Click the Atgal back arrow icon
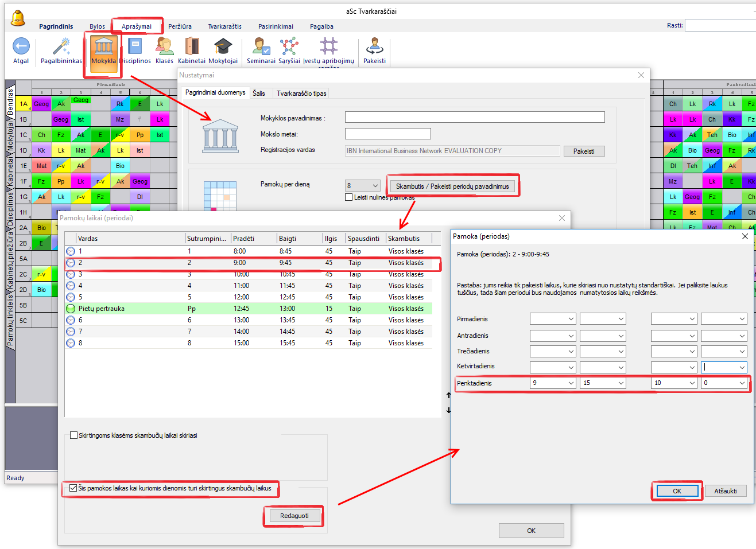The width and height of the screenshot is (756, 549). [21, 47]
